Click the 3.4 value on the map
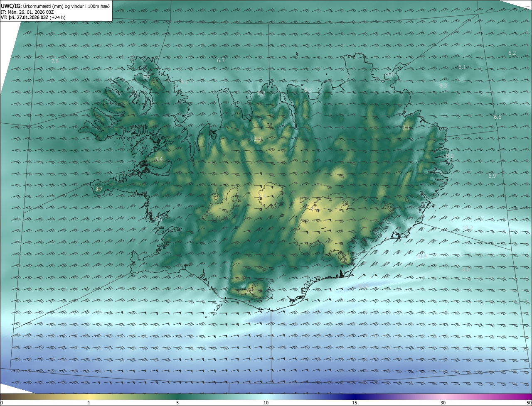This screenshot has height=406, width=532. 159,159
